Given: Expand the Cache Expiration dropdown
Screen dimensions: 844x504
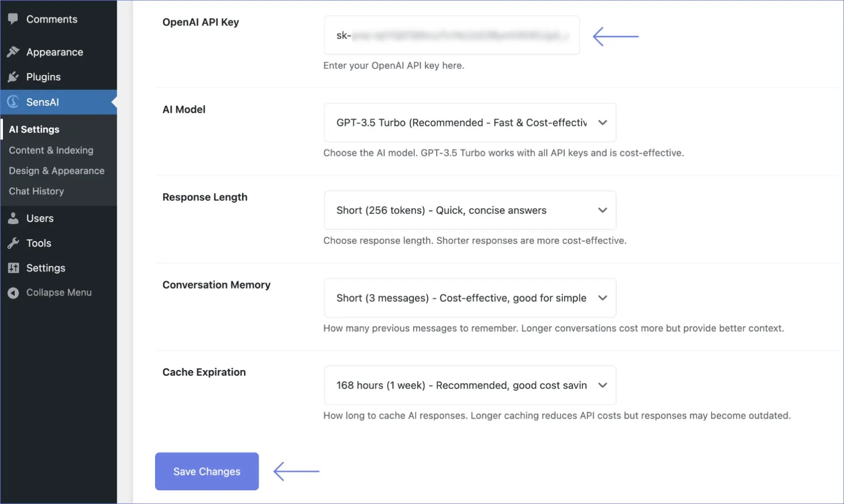Looking at the screenshot, I should (470, 385).
